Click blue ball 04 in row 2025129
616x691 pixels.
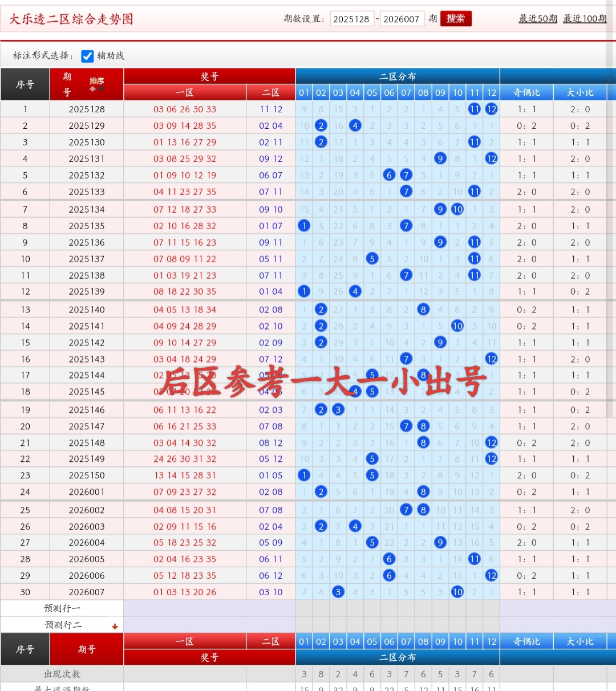tap(355, 125)
